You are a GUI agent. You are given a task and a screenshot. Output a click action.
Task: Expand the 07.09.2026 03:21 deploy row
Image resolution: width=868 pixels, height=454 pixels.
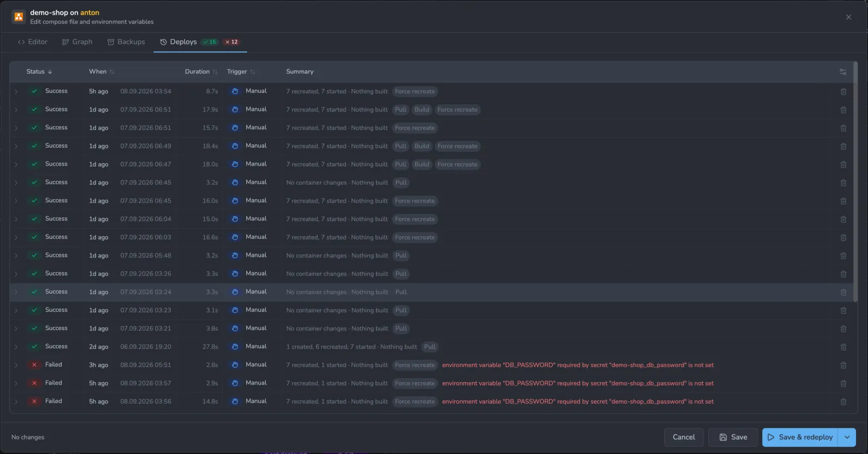(16, 329)
